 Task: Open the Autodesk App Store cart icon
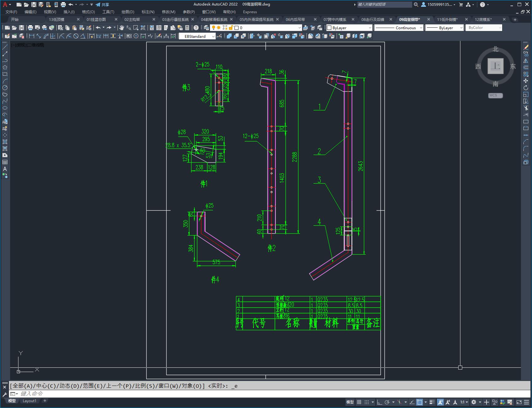[x=461, y=5]
